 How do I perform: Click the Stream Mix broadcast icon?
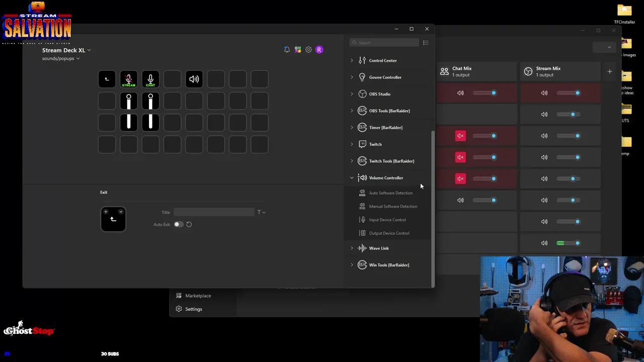(528, 71)
